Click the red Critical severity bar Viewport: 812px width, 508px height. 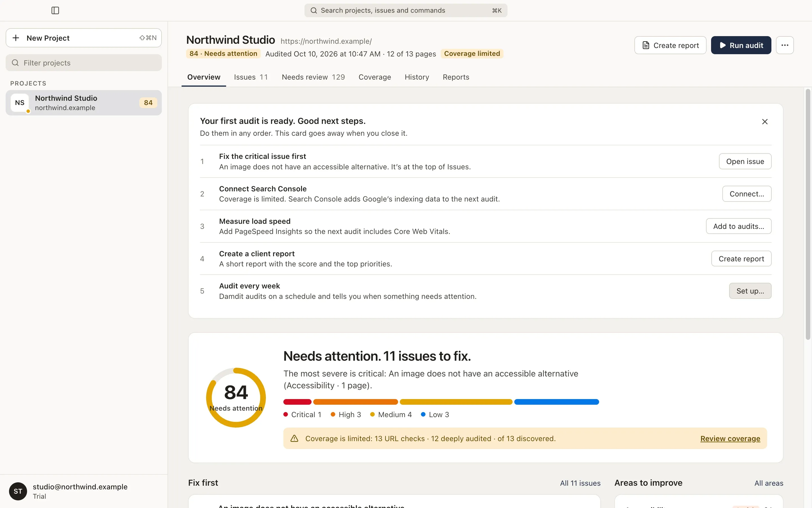coord(297,402)
